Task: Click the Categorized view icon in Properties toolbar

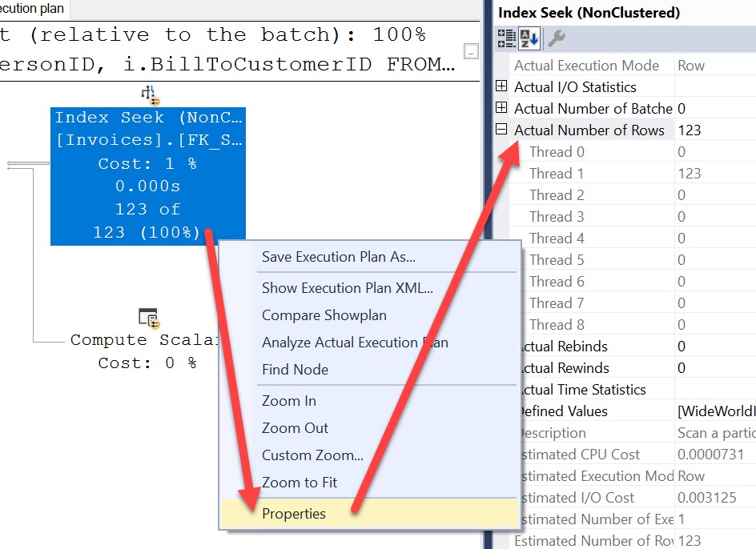Action: pyautogui.click(x=507, y=38)
